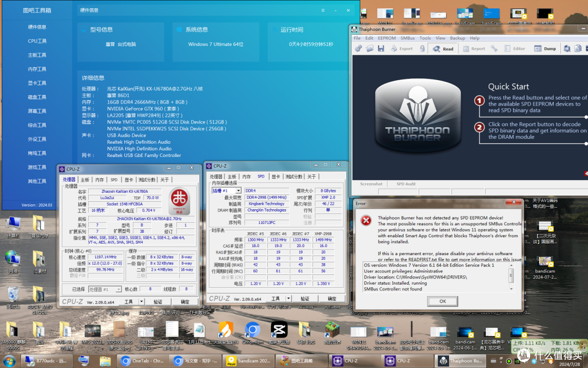Select 内存工具 in the toolbox sidebar
This screenshot has height=368, width=588.
coord(37,69)
